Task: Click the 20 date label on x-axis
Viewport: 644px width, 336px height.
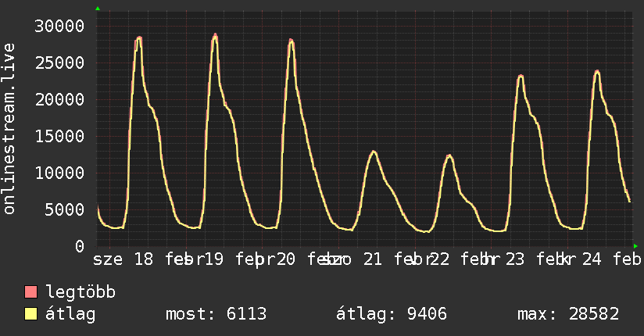Action: 285,259
